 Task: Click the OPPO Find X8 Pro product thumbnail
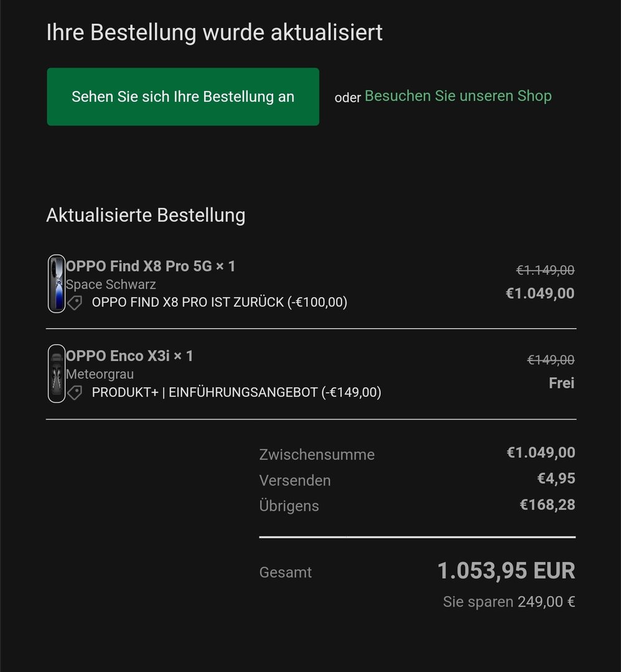[57, 284]
